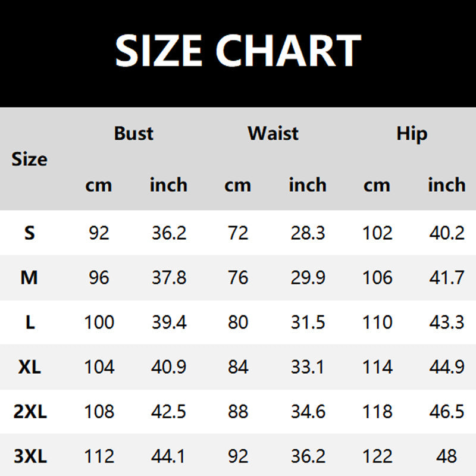Click the 100 cm bust value
The image size is (476, 476).
pyautogui.click(x=99, y=322)
